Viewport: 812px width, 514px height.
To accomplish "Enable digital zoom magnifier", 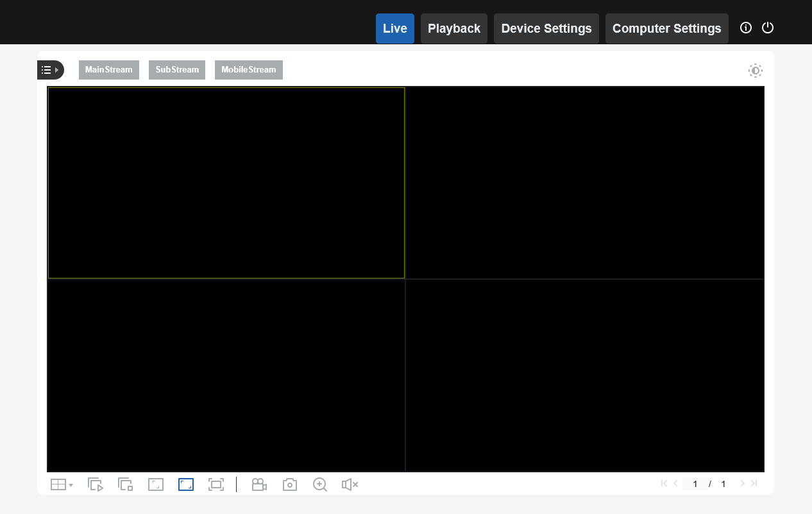I will [x=320, y=484].
